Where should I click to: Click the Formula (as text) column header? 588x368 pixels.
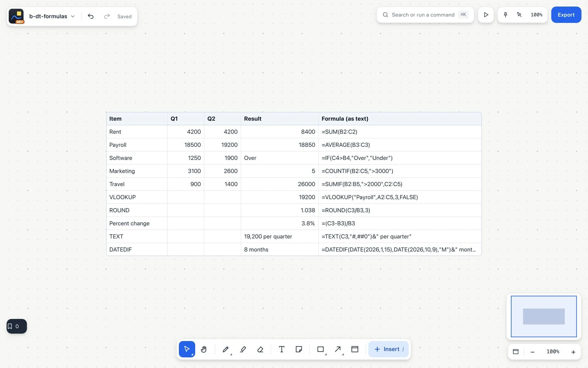400,119
